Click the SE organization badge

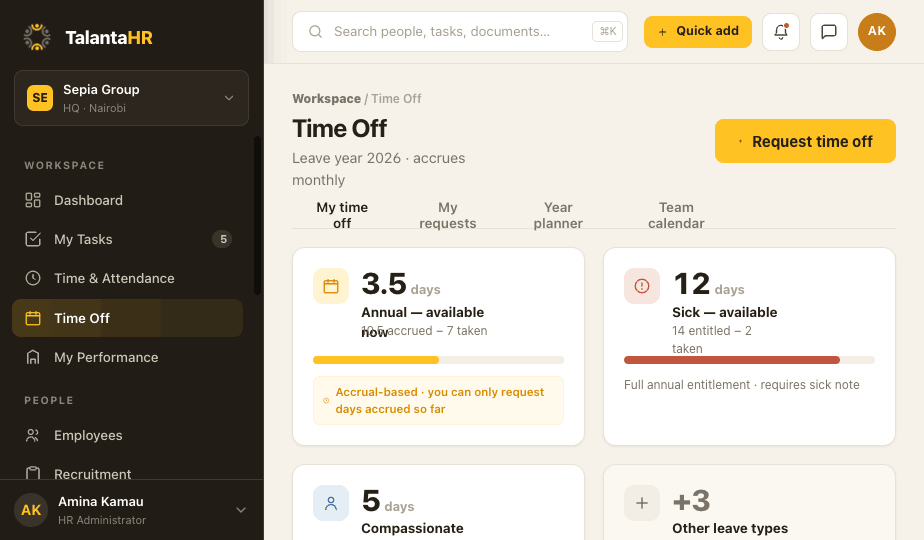tap(40, 98)
